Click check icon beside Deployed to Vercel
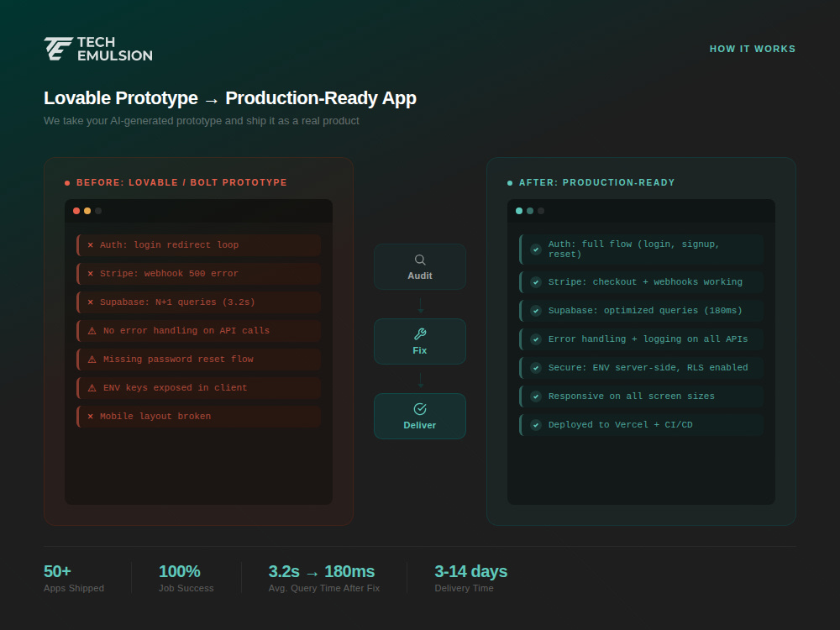 [536, 425]
